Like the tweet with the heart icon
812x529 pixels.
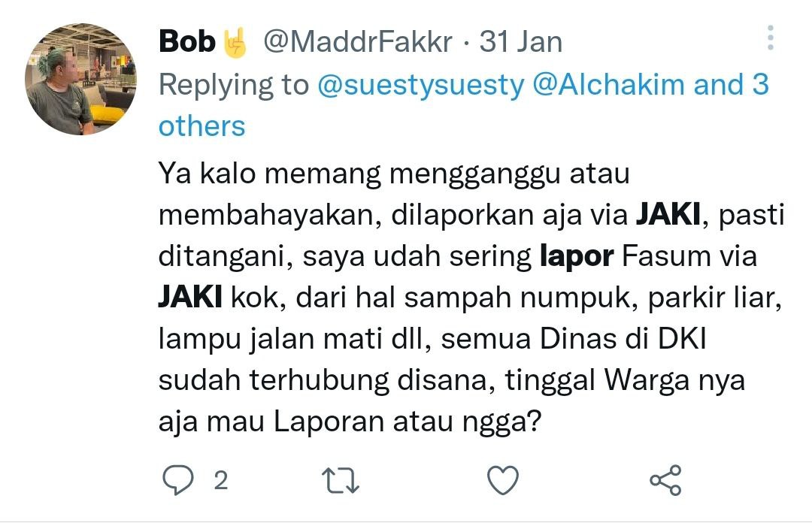point(503,480)
